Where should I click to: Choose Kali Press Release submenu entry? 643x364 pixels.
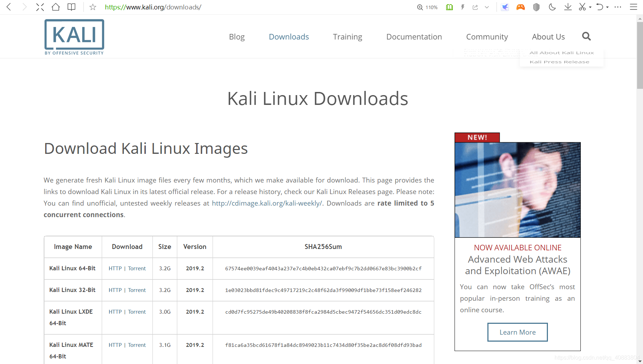point(559,62)
